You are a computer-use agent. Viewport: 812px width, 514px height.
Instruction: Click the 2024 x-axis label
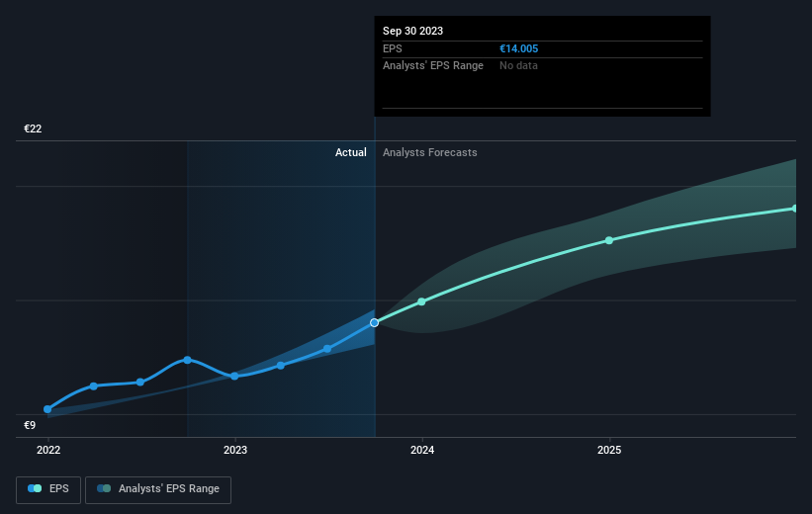tap(422, 450)
